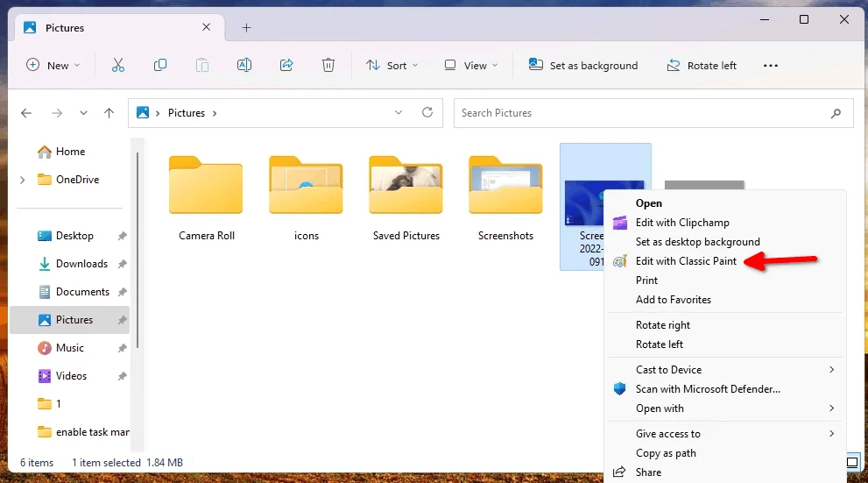868x483 pixels.
Task: Click the Delete trash can icon
Action: (328, 66)
